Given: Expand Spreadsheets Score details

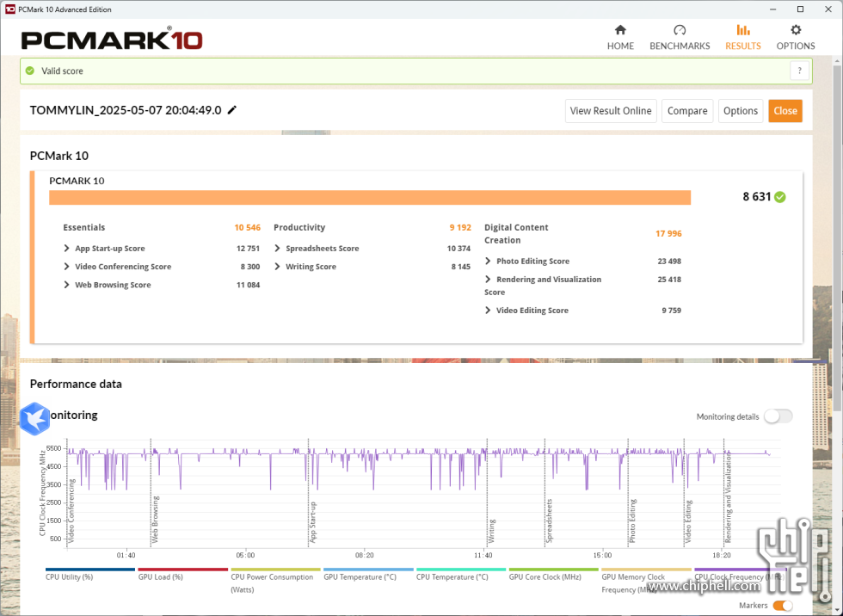Looking at the screenshot, I should 277,249.
